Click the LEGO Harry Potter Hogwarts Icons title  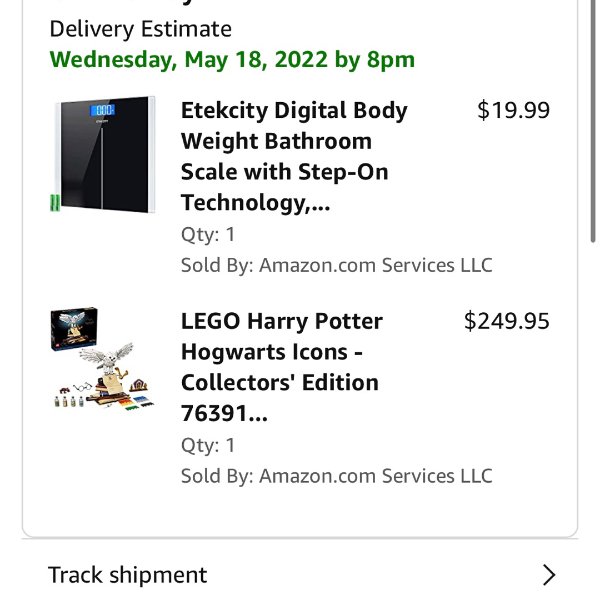282,367
